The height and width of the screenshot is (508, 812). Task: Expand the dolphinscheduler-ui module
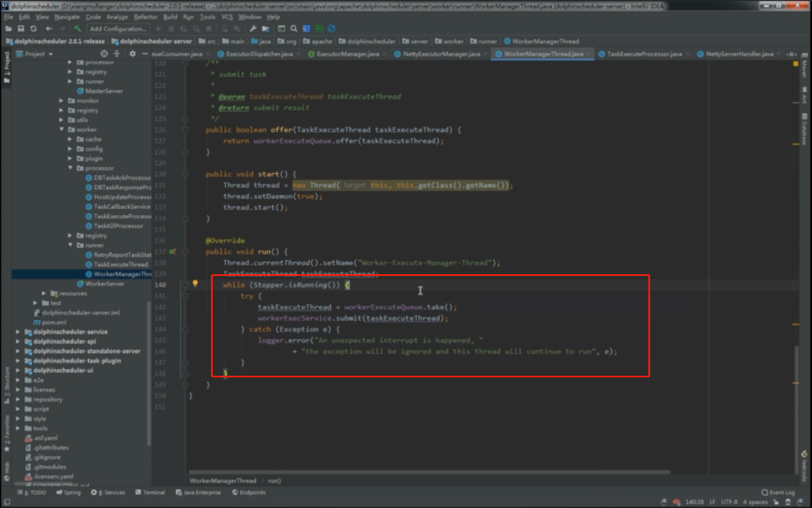point(18,370)
